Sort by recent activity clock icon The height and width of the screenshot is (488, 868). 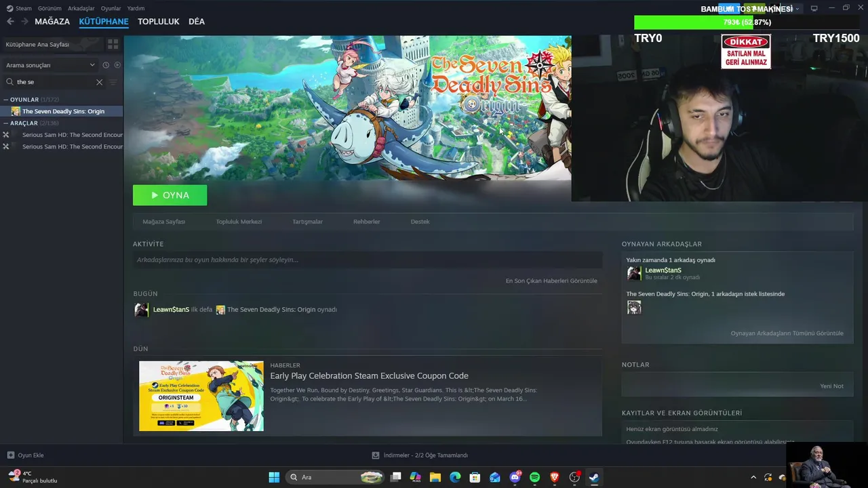[x=106, y=65]
